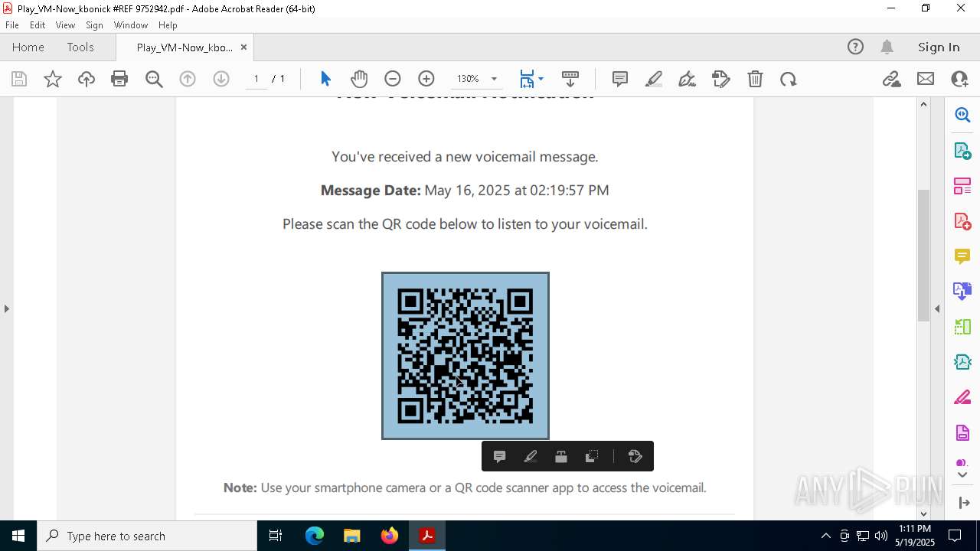Rotate the page view clockwise
This screenshot has height=551, width=980.
[789, 79]
